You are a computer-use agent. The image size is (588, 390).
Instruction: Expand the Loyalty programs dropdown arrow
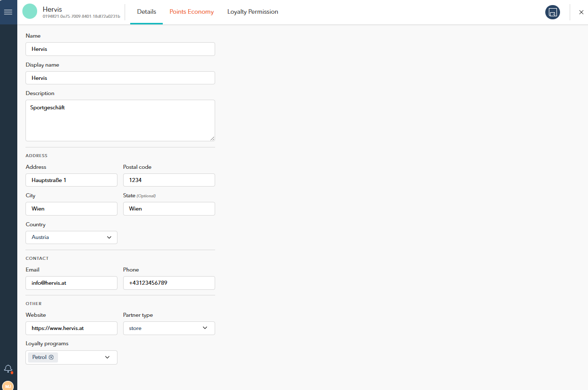tap(107, 357)
